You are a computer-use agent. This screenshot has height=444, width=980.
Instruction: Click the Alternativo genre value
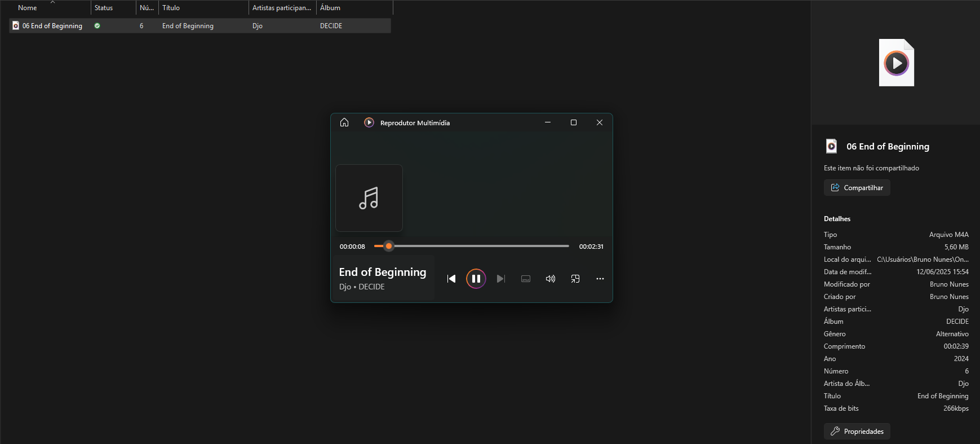952,334
